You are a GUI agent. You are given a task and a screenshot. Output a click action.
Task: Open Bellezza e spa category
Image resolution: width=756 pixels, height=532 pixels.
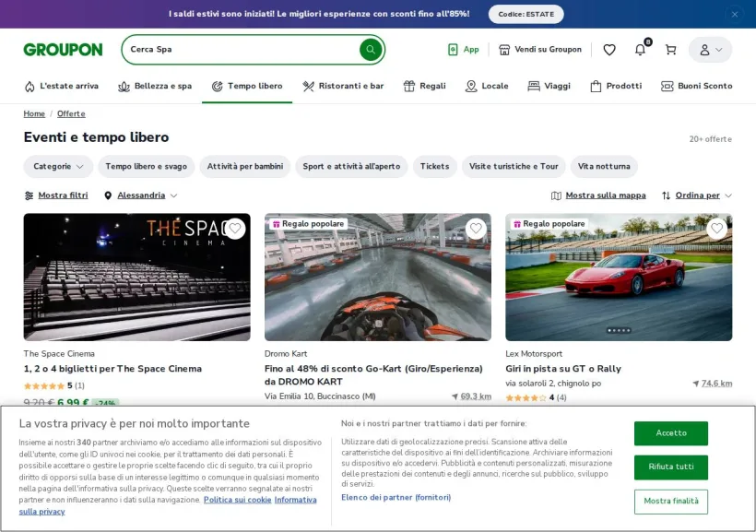point(155,86)
